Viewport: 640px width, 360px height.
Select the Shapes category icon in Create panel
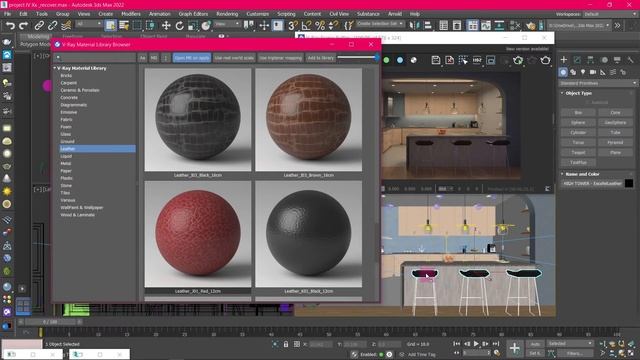[x=573, y=72]
